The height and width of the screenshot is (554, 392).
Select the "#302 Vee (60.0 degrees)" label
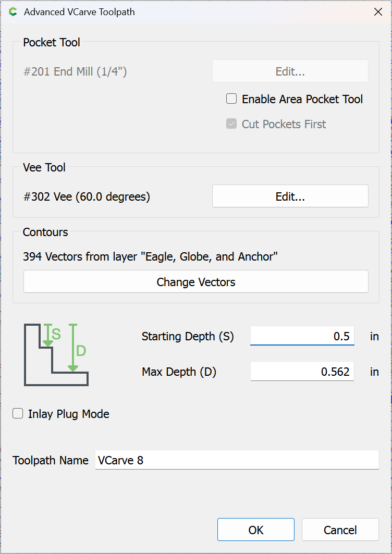[87, 197]
